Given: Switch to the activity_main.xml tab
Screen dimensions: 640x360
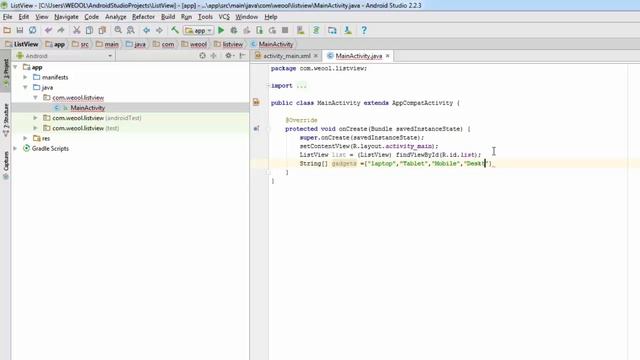Looking at the screenshot, I should click(287, 56).
